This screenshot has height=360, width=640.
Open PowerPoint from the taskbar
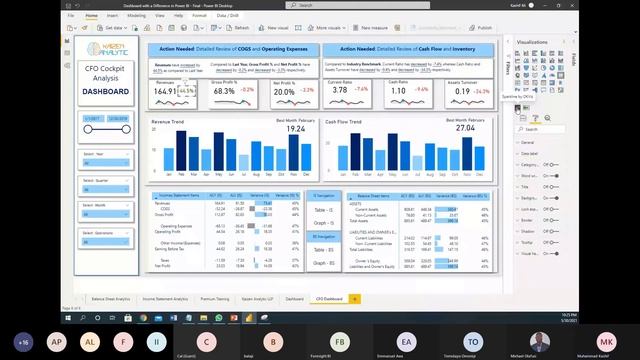[x=234, y=318]
